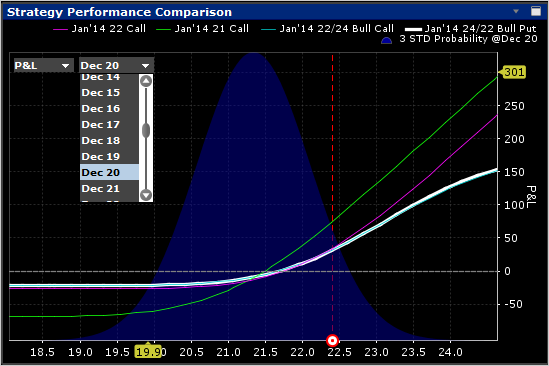Select Dec 21 in date list

109,188
